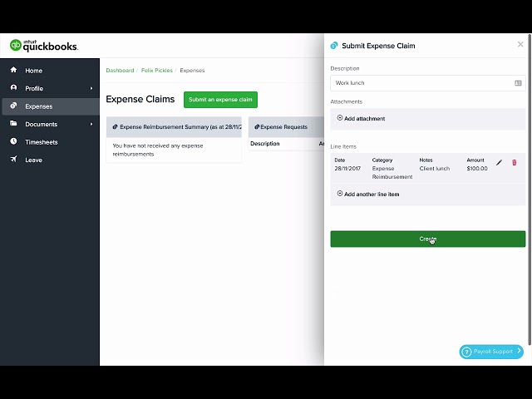The height and width of the screenshot is (399, 532).
Task: Click the Expense Requests header
Action: (286, 127)
